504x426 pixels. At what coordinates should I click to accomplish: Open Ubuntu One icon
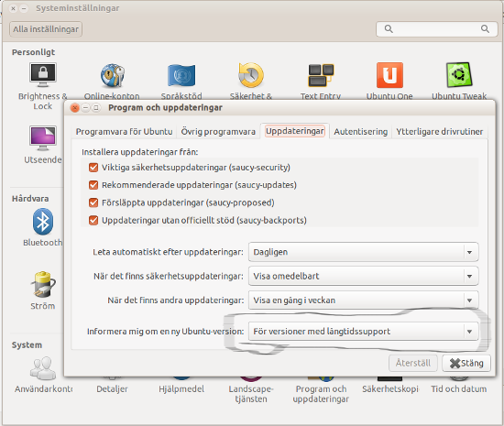point(389,75)
